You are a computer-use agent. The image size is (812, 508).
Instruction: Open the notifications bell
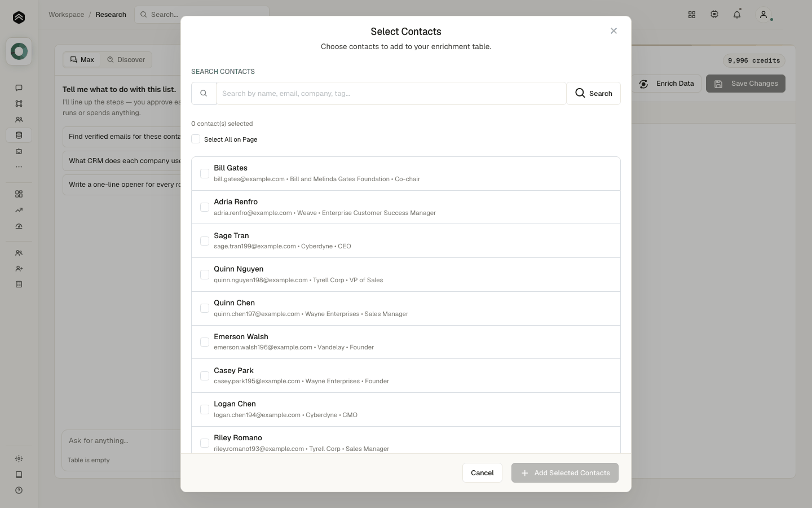737,15
